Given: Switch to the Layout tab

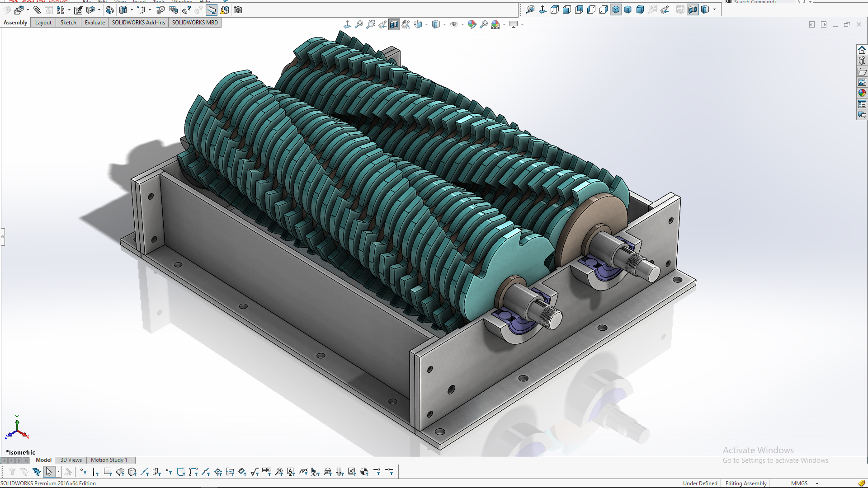Looking at the screenshot, I should (x=43, y=23).
